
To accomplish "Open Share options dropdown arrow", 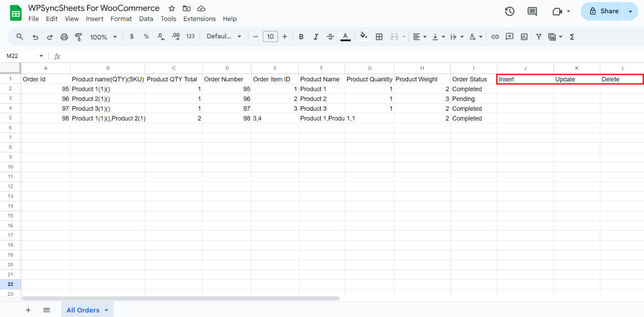I will click(x=630, y=11).
